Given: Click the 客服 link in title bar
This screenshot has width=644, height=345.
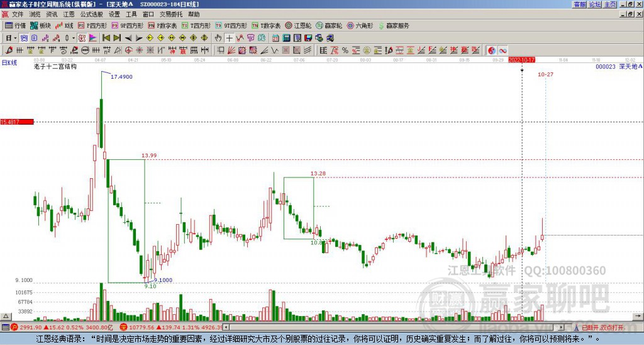Looking at the screenshot, I should coord(579,4).
